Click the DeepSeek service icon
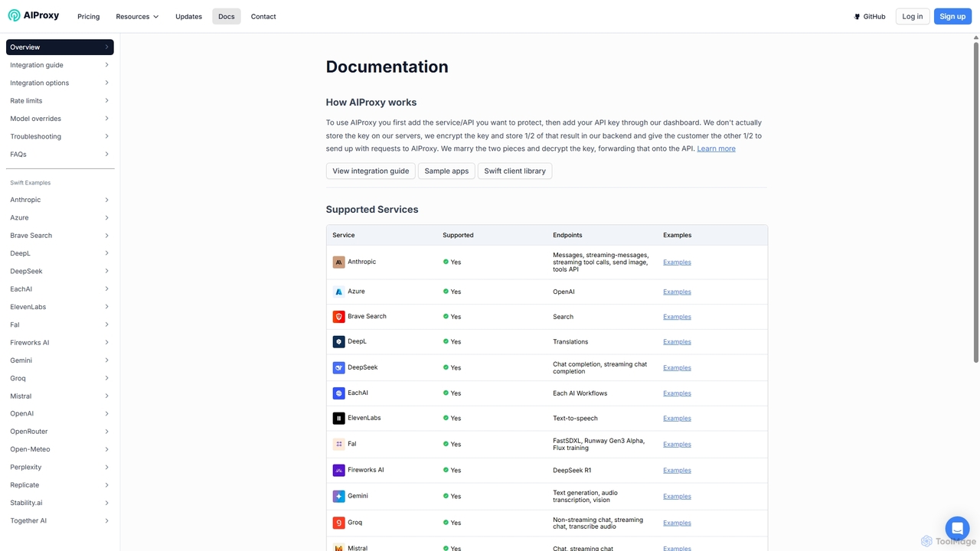This screenshot has width=980, height=551. point(338,367)
